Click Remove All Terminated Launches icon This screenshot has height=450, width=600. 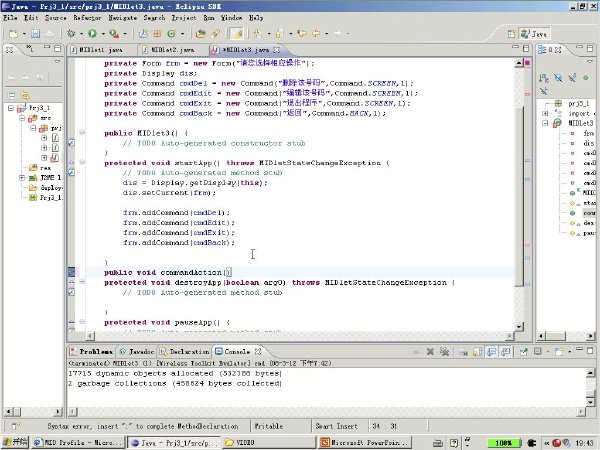click(x=444, y=351)
